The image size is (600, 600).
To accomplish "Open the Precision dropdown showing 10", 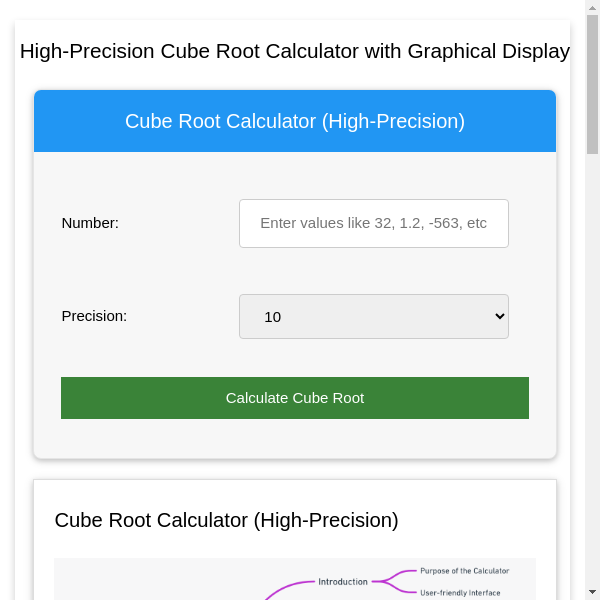I will pyautogui.click(x=373, y=316).
